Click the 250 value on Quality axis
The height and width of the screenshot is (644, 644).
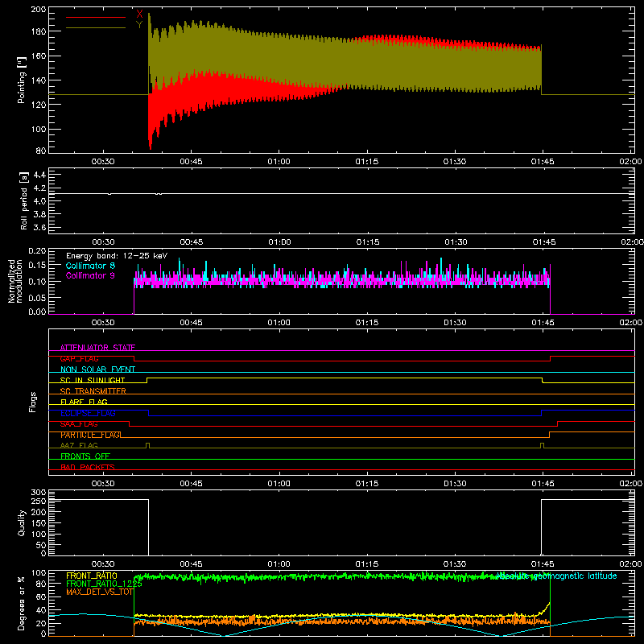click(39, 501)
